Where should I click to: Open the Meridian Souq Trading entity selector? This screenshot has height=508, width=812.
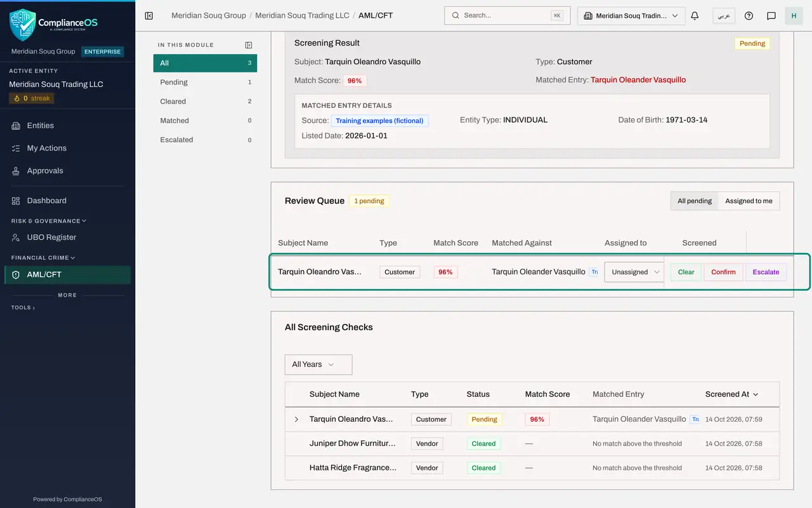click(x=631, y=15)
